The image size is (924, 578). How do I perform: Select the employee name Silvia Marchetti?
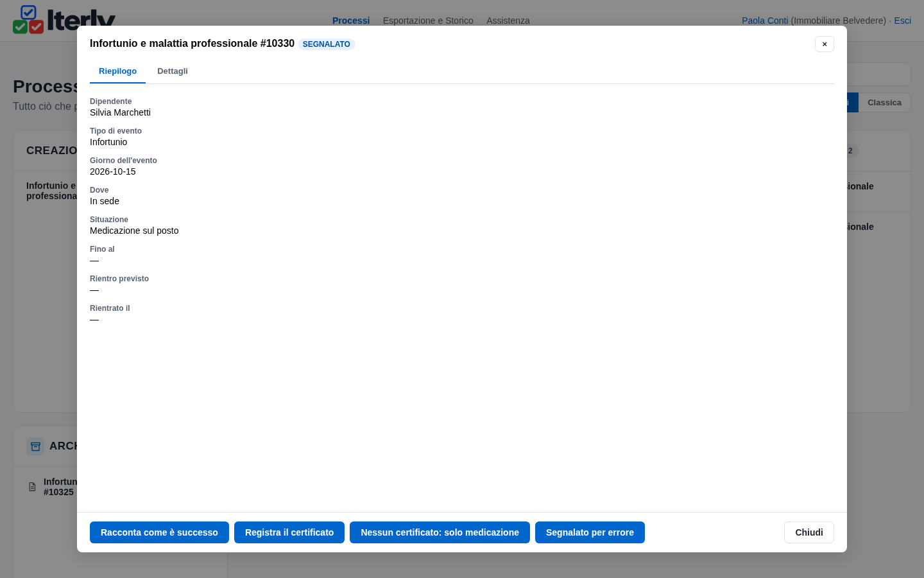120,112
